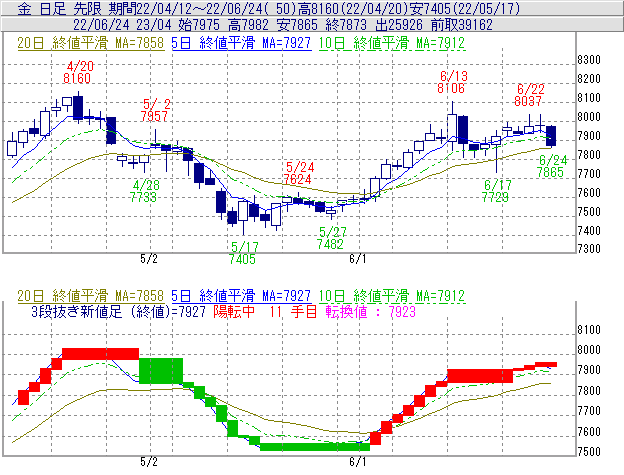The height and width of the screenshot is (475, 624).
Task: Select 20日 MA=7858 legend in line-break chart
Action: [x=91, y=296]
